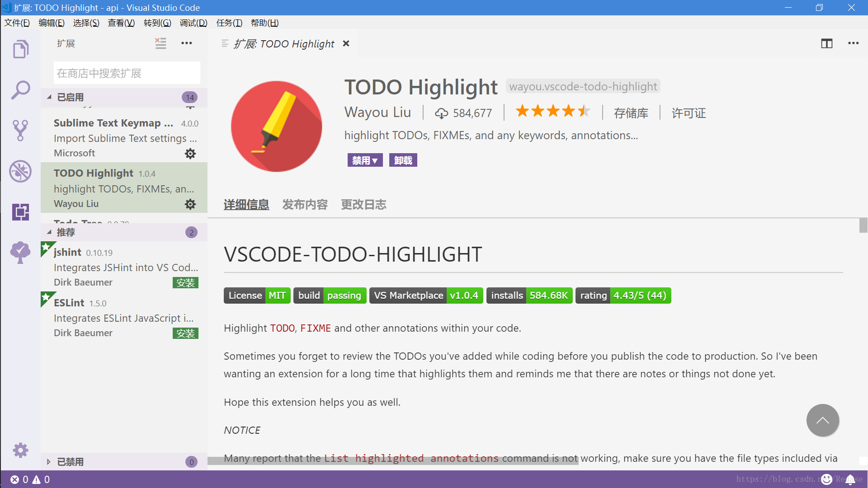Clear extensions search results icon
This screenshot has height=488, width=868.
pyautogui.click(x=160, y=43)
